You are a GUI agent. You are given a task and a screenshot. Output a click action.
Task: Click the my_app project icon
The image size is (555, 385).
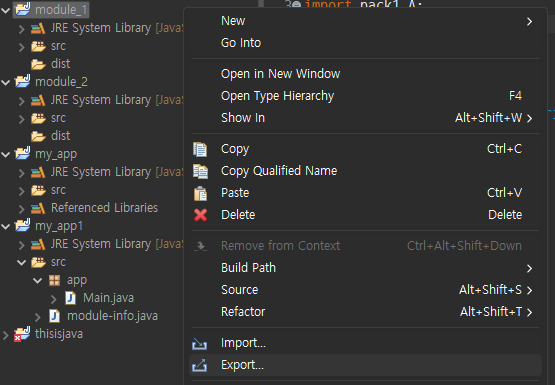pos(23,154)
